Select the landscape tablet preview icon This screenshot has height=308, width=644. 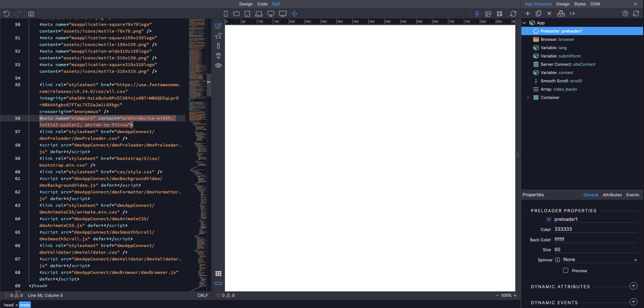[x=236, y=14]
